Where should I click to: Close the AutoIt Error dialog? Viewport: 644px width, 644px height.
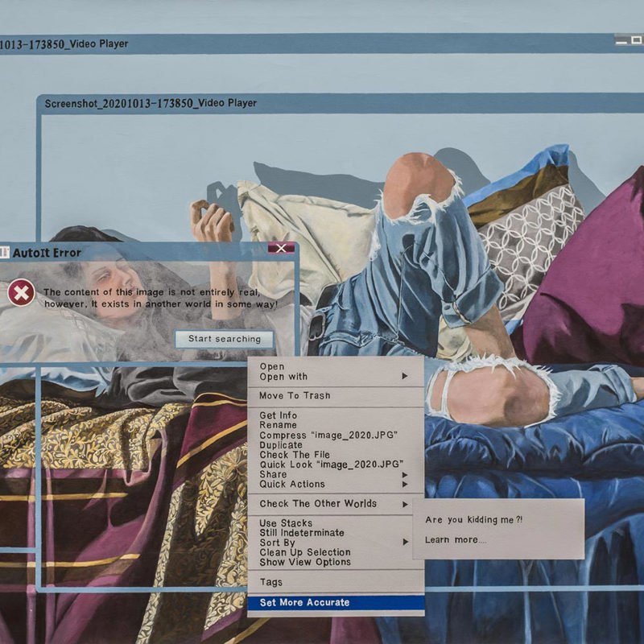(x=281, y=249)
